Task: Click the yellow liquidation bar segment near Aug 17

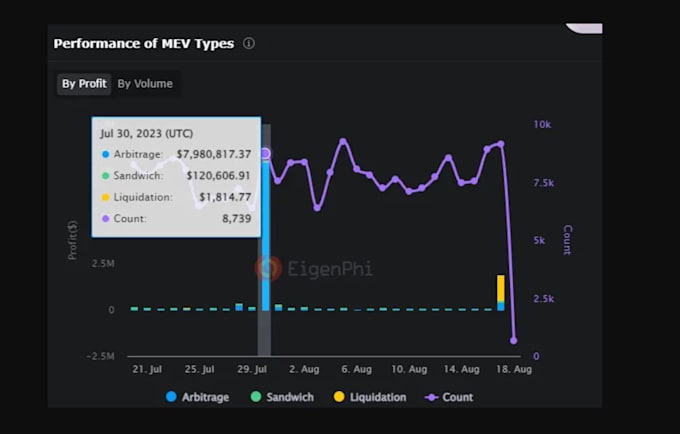Action: click(501, 288)
